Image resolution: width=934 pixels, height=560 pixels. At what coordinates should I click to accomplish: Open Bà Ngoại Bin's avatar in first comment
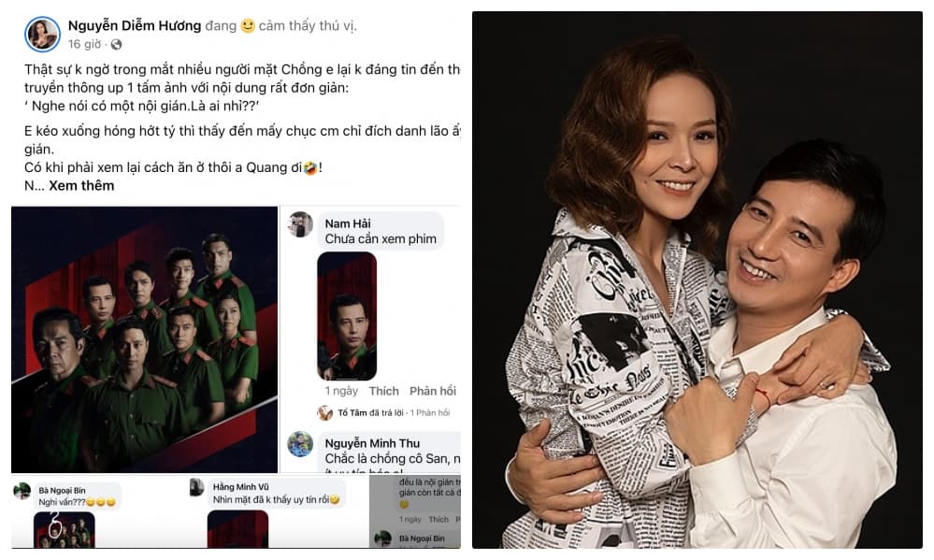pos(22,491)
